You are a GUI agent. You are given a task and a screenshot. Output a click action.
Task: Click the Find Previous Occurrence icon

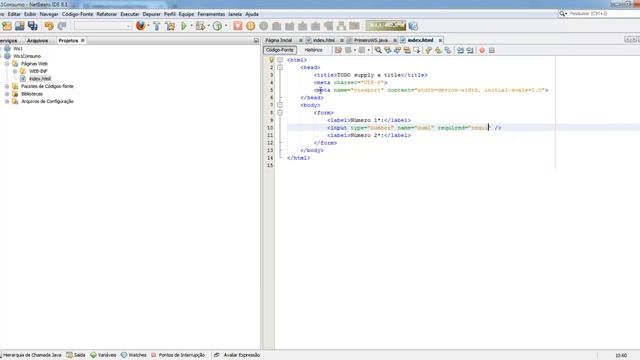pyautogui.click(x=387, y=50)
